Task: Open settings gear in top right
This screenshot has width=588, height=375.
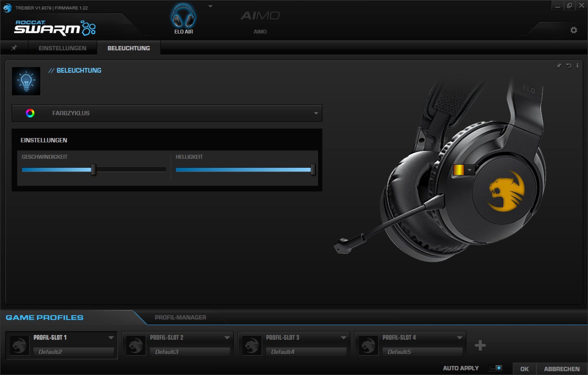Action: tap(574, 30)
